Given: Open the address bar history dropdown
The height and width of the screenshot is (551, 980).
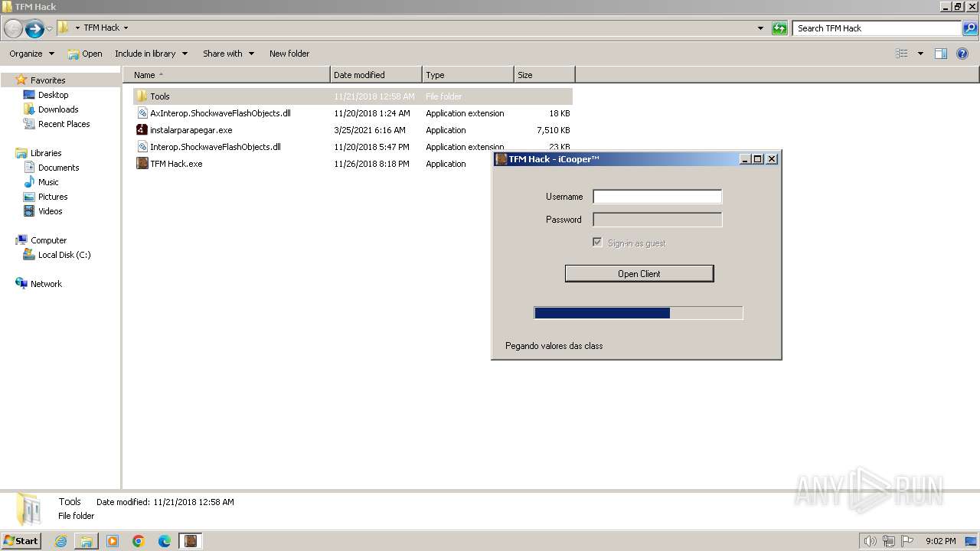Looking at the screenshot, I should tap(760, 28).
